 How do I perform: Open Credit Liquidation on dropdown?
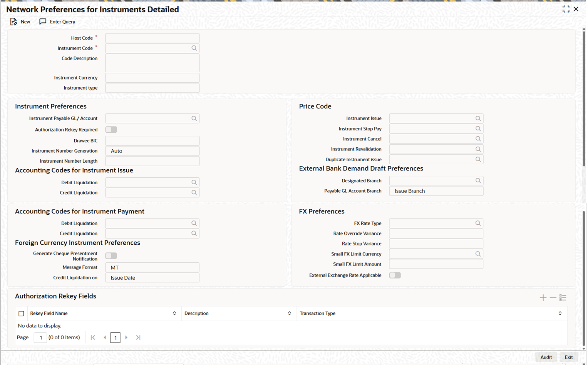(152, 278)
